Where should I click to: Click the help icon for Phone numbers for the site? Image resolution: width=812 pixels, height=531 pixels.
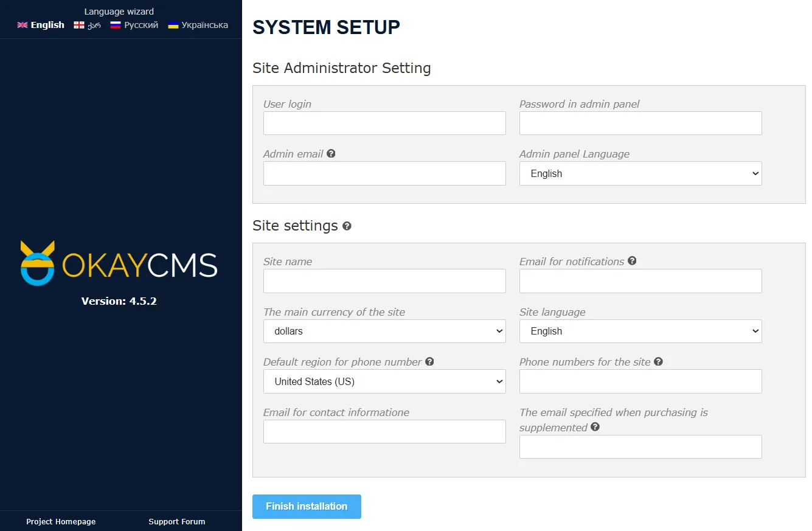point(658,361)
